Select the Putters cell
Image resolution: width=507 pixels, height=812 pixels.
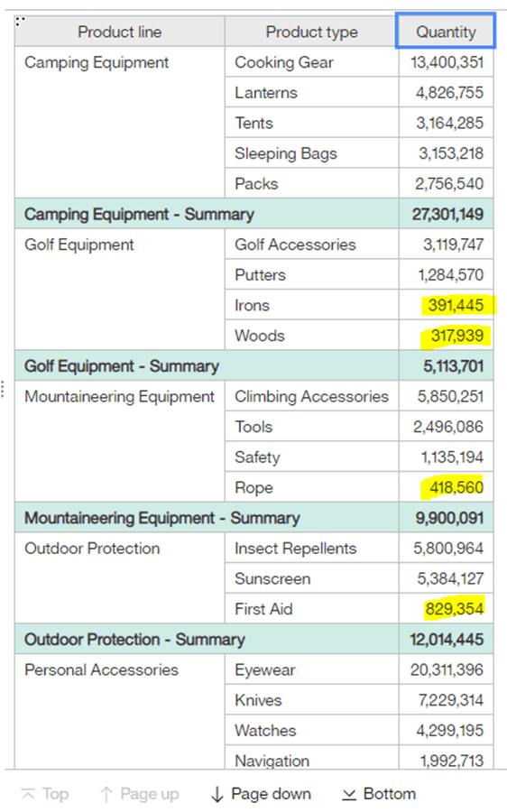[x=312, y=274]
